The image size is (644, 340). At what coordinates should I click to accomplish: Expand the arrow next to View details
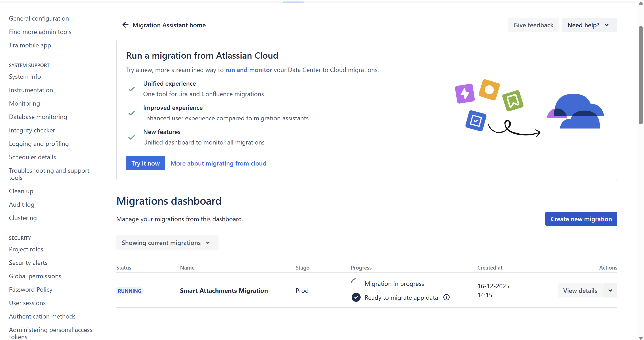click(x=610, y=291)
